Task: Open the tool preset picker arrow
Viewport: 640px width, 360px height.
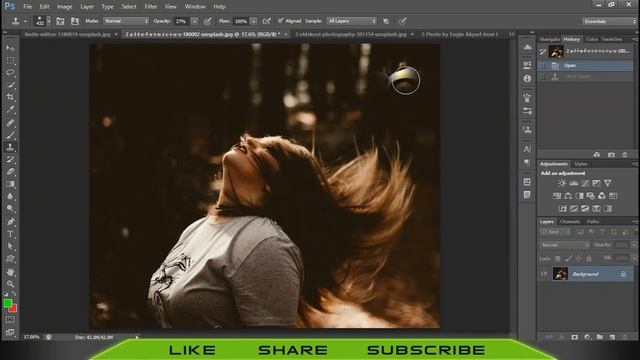Action: pyautogui.click(x=25, y=21)
